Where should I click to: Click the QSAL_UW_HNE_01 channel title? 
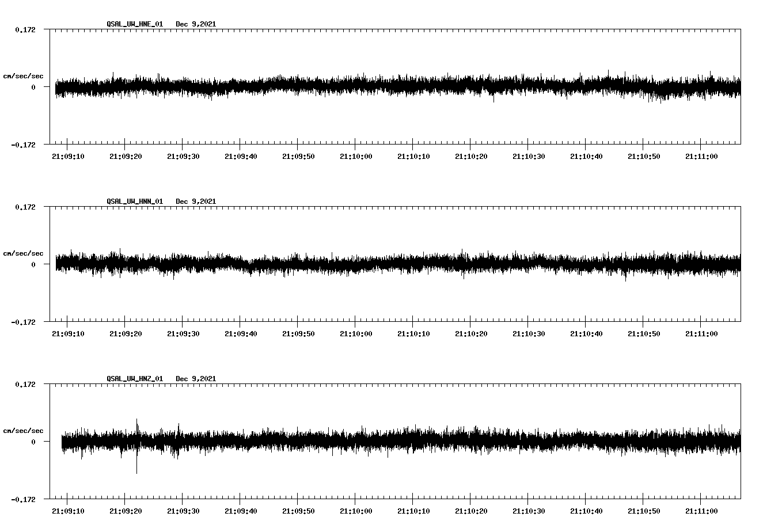[135, 24]
